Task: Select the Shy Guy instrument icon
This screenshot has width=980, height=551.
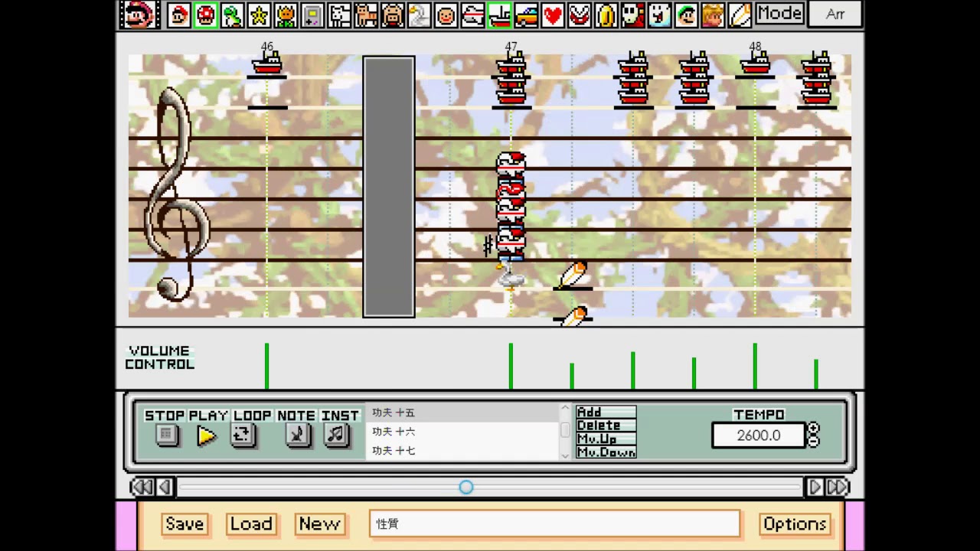Action: coord(633,15)
